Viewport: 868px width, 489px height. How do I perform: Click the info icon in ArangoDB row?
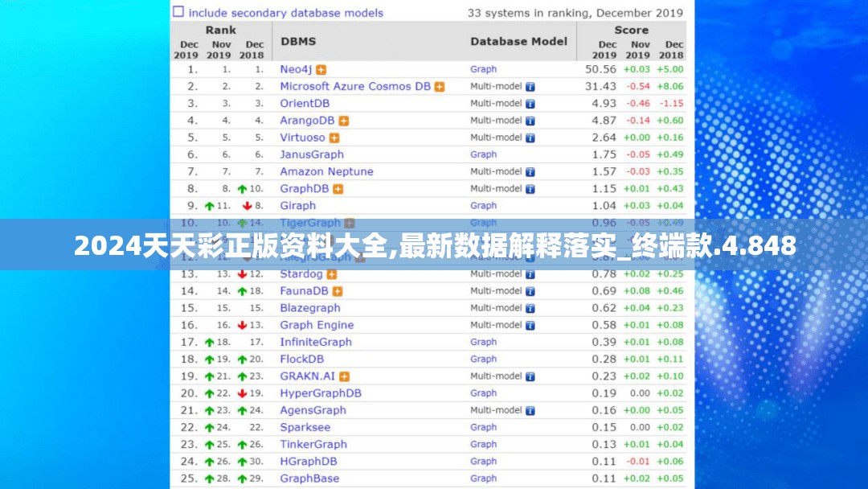[530, 121]
